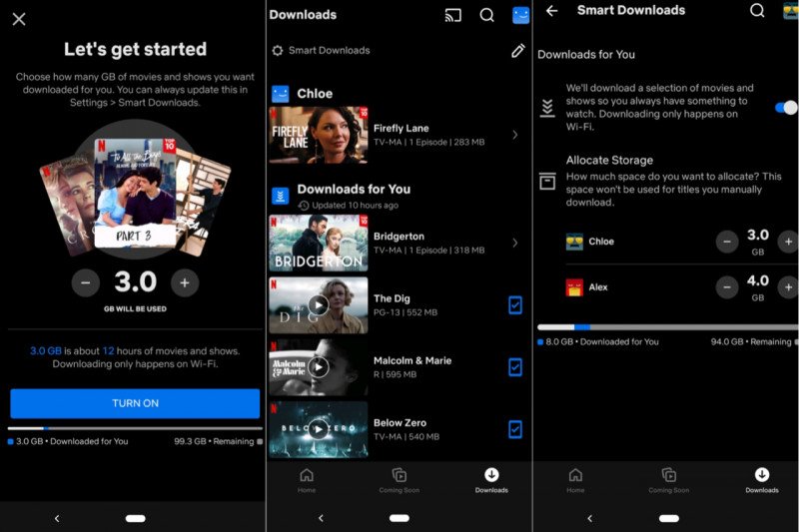
Task: Play Malcolm & Marie download
Action: tap(319, 367)
